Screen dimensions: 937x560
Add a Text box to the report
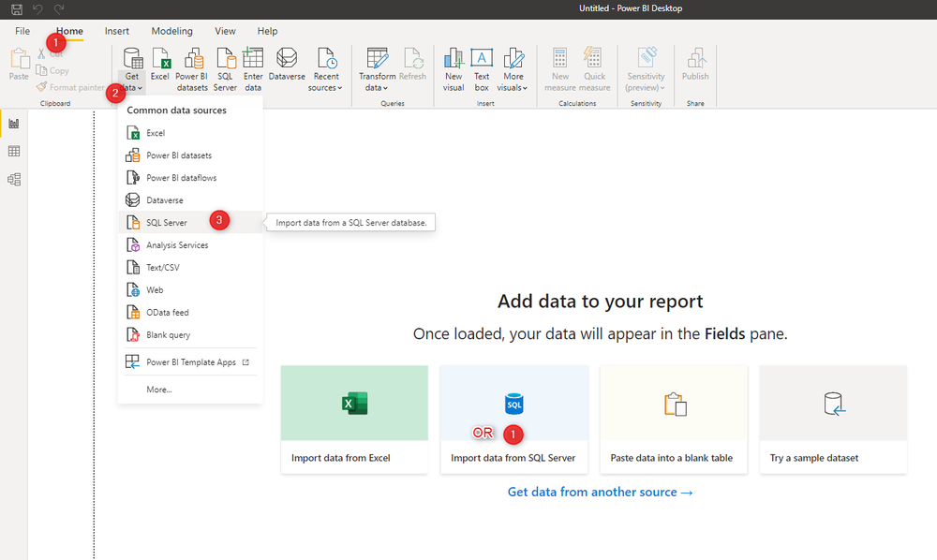(x=481, y=66)
